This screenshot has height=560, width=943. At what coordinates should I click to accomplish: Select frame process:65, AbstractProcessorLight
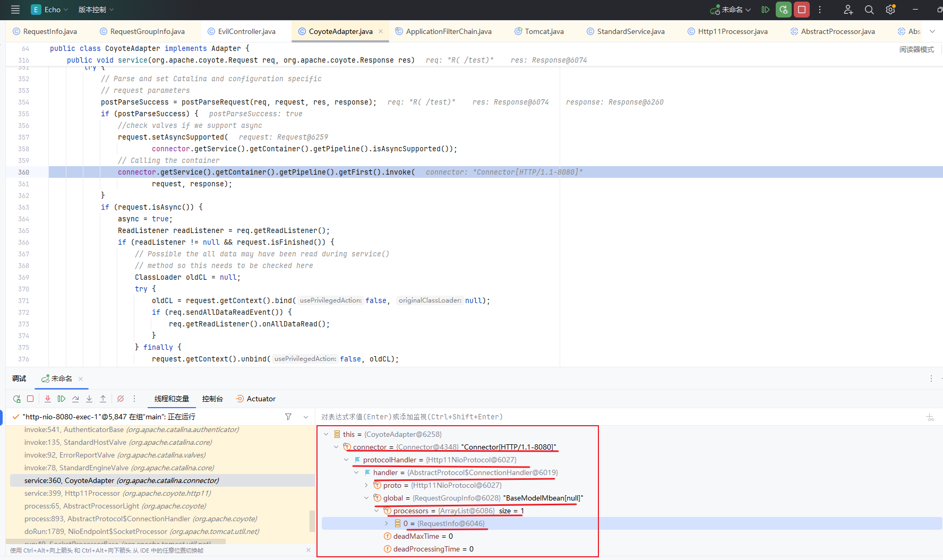(162, 506)
